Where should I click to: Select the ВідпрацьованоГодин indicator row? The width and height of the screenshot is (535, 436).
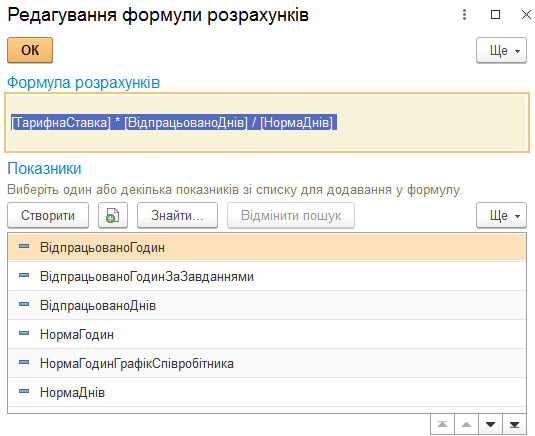coord(267,247)
